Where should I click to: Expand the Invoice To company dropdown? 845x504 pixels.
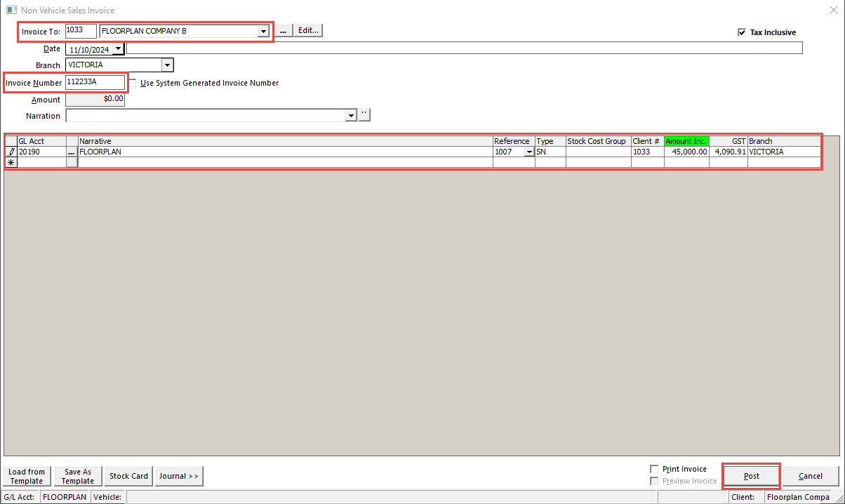click(263, 31)
